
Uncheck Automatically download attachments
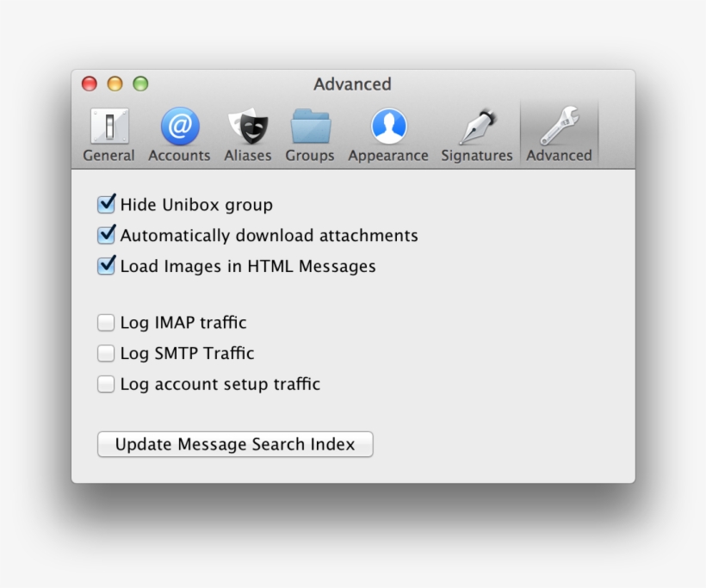[x=106, y=235]
